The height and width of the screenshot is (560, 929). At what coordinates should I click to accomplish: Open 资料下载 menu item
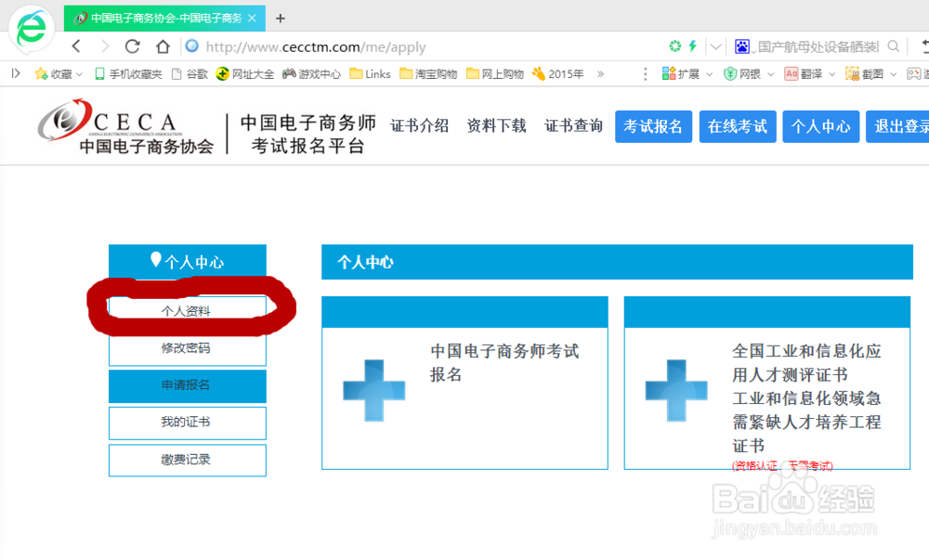pos(496,126)
